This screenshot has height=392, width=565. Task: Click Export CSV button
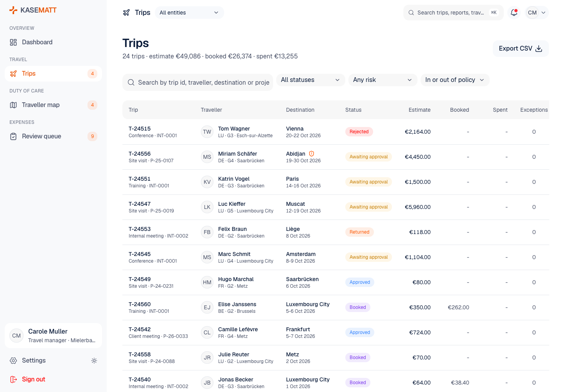[521, 49]
